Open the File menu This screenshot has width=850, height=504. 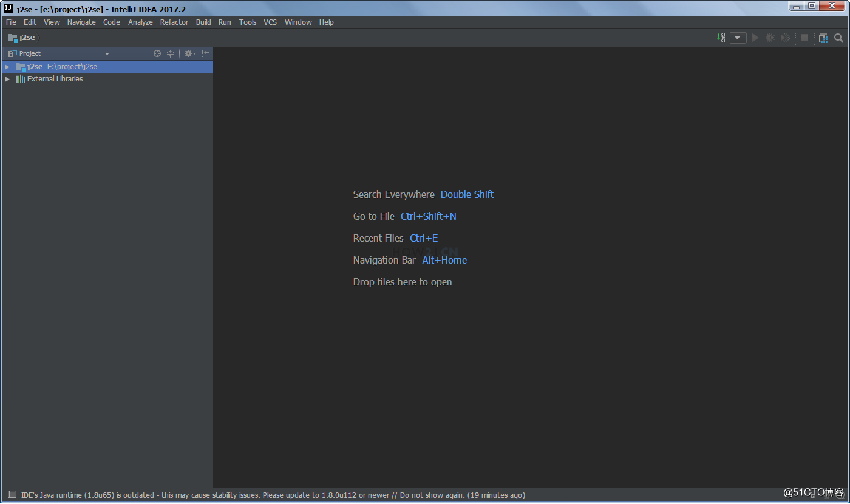[11, 22]
